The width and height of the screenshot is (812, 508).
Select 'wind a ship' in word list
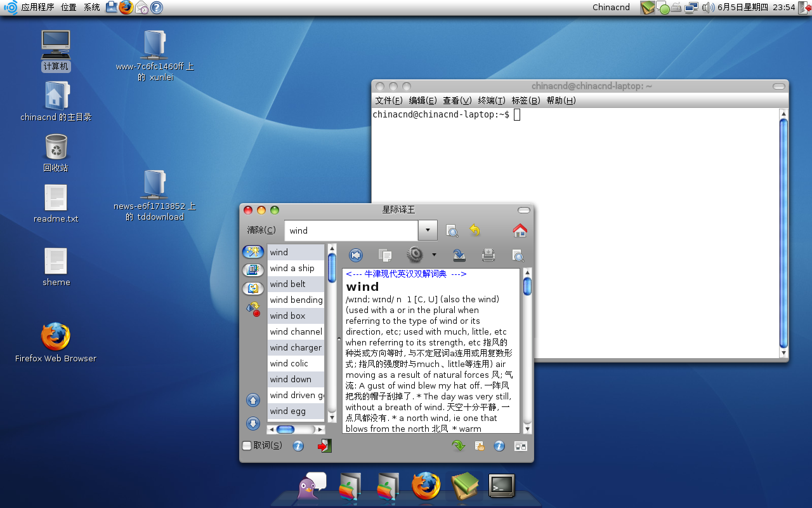pos(296,268)
